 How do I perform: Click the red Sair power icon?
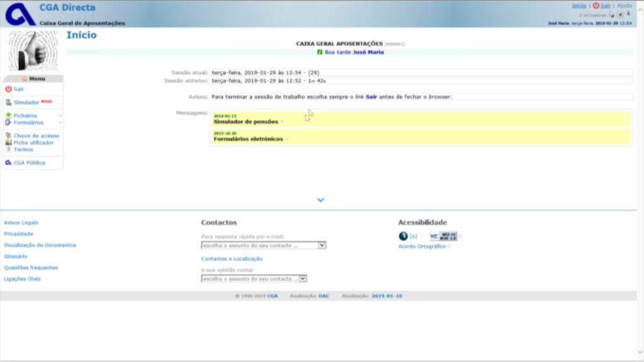pyautogui.click(x=8, y=89)
